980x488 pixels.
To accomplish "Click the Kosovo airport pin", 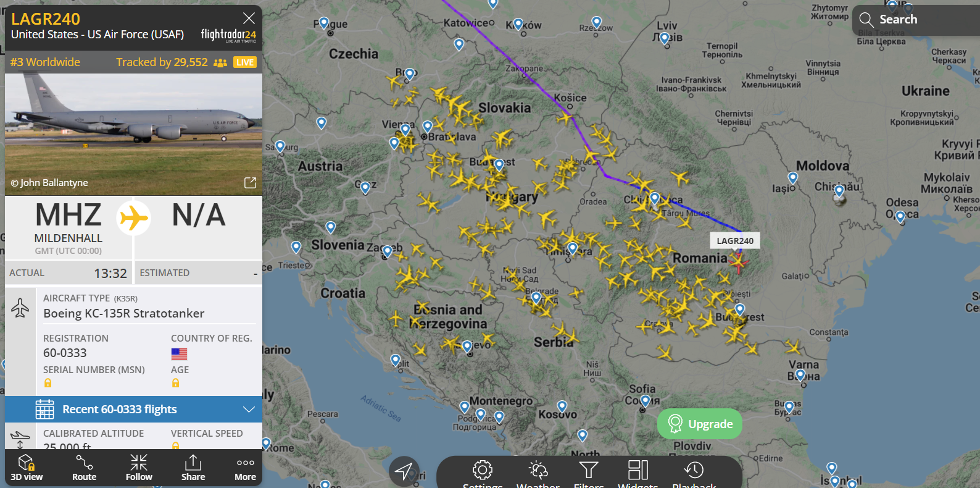I will point(562,406).
